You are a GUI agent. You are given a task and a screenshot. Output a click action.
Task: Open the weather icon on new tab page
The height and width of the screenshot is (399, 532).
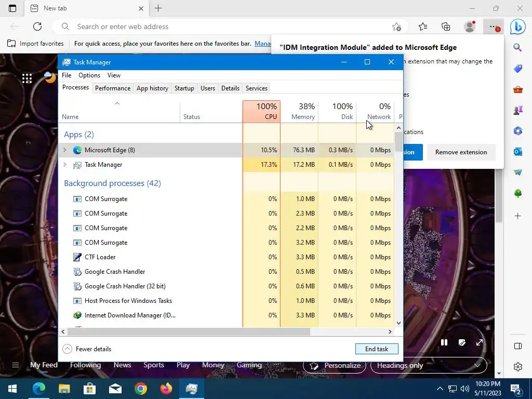coord(50,77)
